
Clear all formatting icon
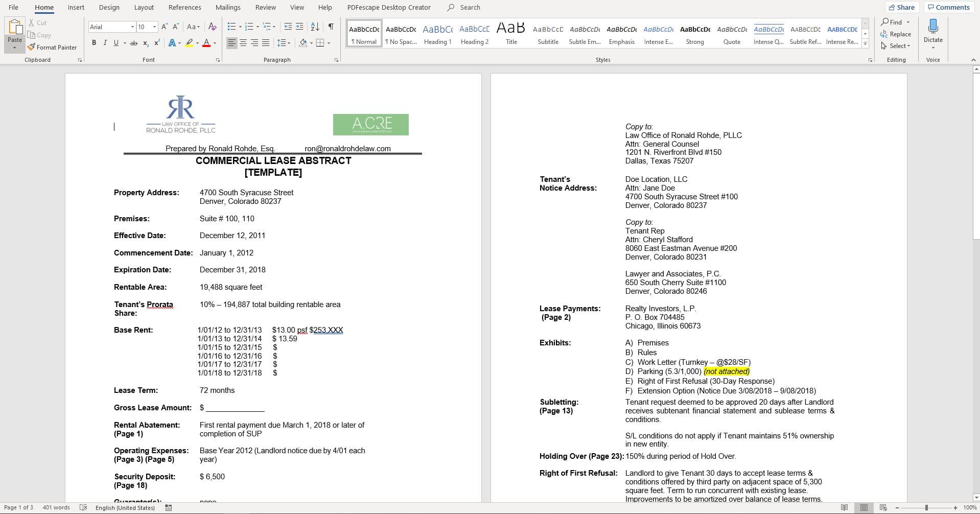pyautogui.click(x=213, y=27)
